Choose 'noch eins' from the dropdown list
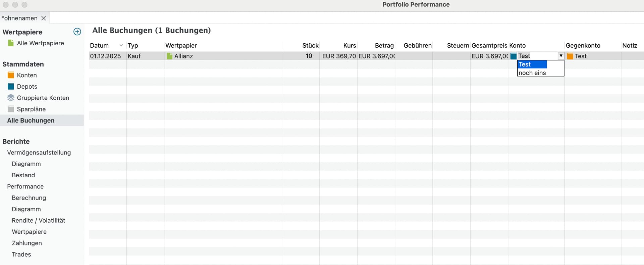Image resolution: width=644 pixels, height=265 pixels. click(x=532, y=73)
